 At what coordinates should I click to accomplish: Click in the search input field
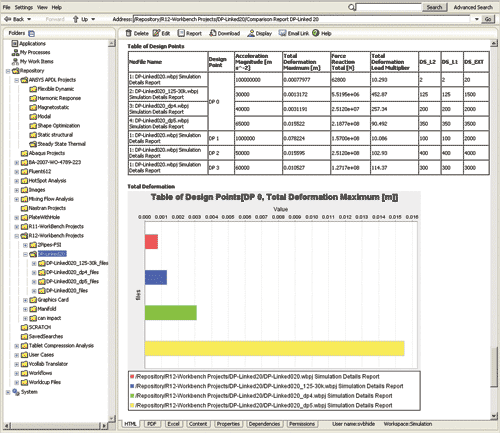pyautogui.click(x=389, y=7)
